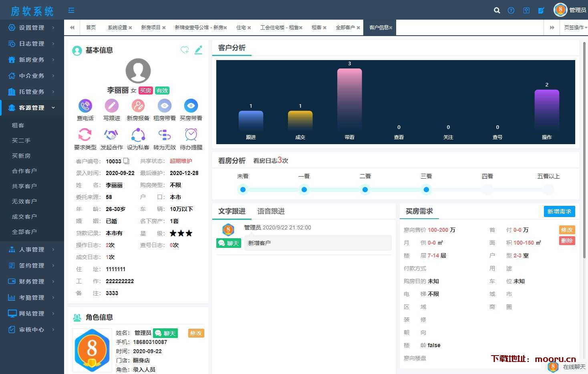Open the 写跟进 follow-up writing icon

click(112, 106)
